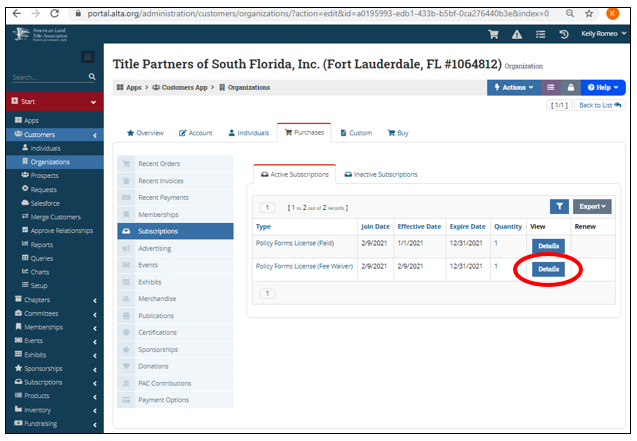
Task: Toggle the sidebar collapse menu icon
Action: click(x=87, y=56)
